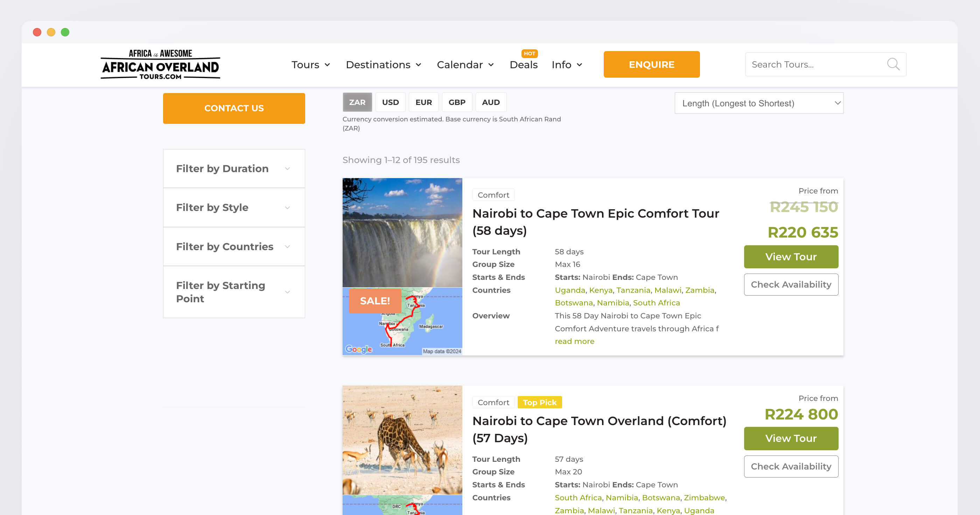980x515 pixels.
Task: Expand Filter by Style
Action: coord(233,207)
